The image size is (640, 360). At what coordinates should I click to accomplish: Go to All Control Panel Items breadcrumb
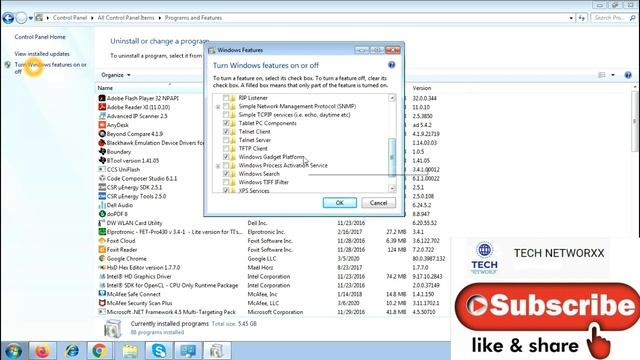coord(126,18)
